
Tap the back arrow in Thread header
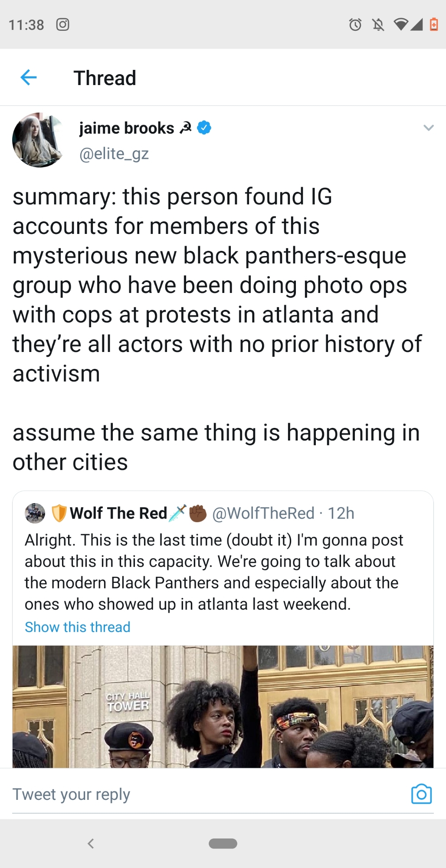pyautogui.click(x=29, y=78)
